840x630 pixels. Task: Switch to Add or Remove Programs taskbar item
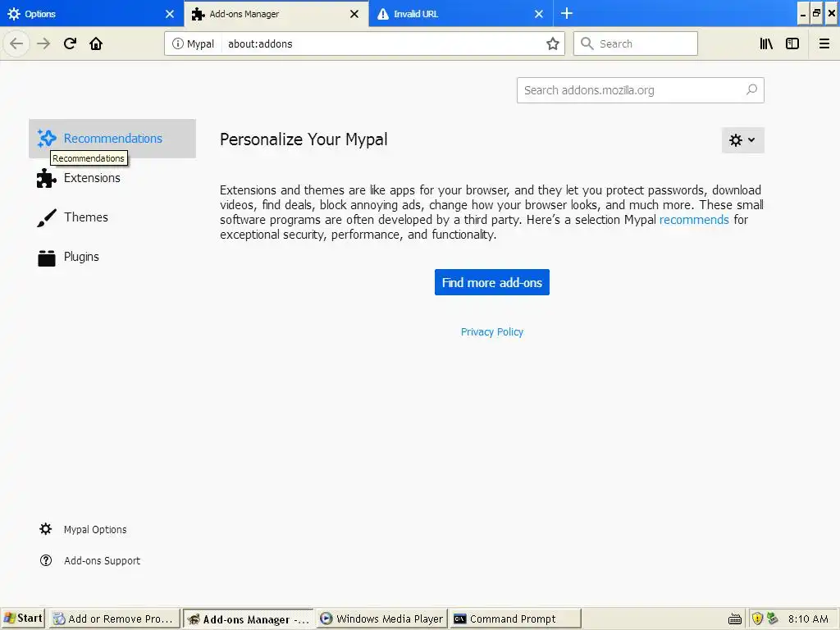click(115, 619)
